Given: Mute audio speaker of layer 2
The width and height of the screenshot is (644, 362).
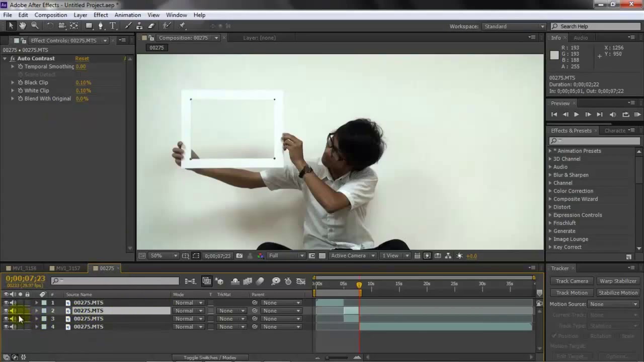Looking at the screenshot, I should [x=13, y=311].
